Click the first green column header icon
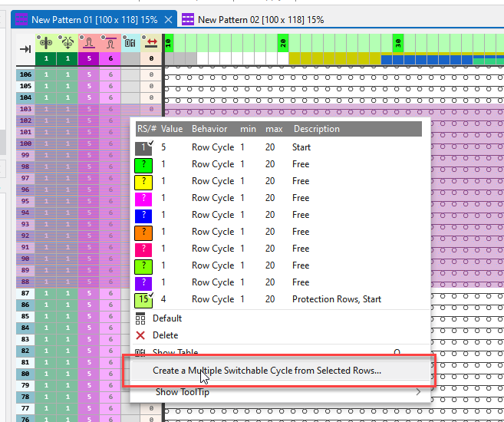This screenshot has width=504, height=422. pos(46,43)
